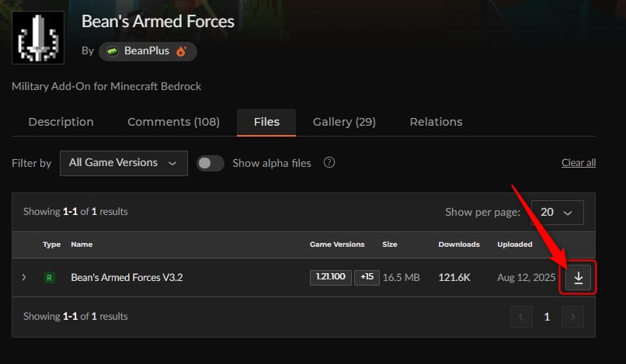The height and width of the screenshot is (364, 626).
Task: Download Bean's Armed Forces V3.2 file
Action: (x=578, y=277)
